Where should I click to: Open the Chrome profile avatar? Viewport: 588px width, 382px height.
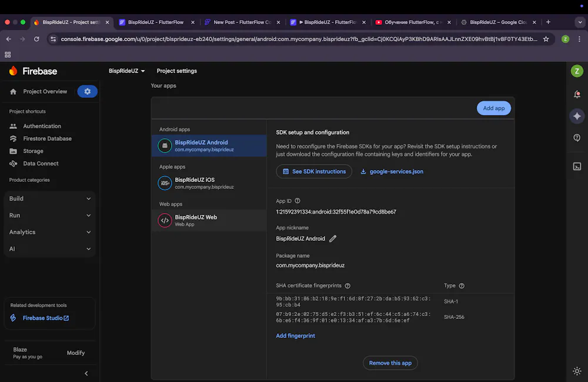click(565, 39)
